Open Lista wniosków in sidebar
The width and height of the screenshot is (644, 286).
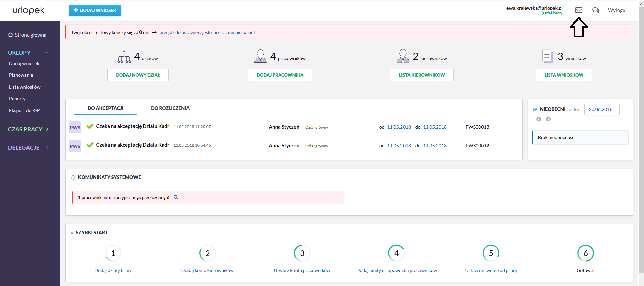(24, 87)
